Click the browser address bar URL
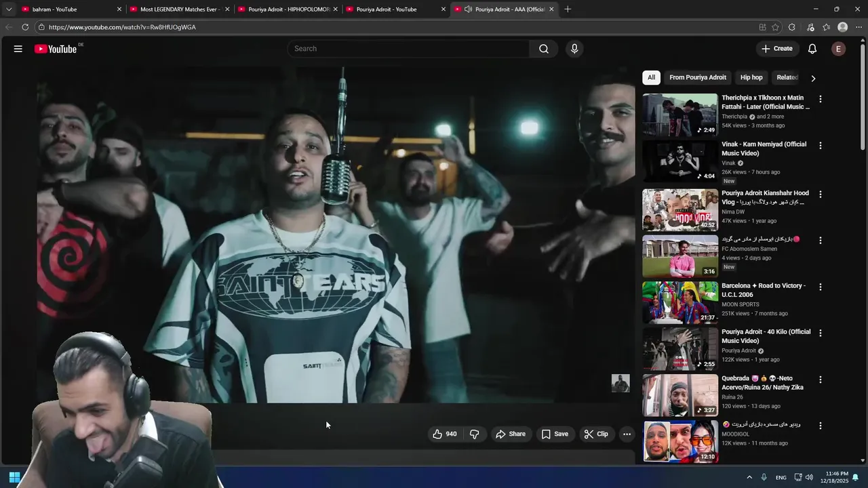The height and width of the screenshot is (488, 868). pyautogui.click(x=122, y=27)
